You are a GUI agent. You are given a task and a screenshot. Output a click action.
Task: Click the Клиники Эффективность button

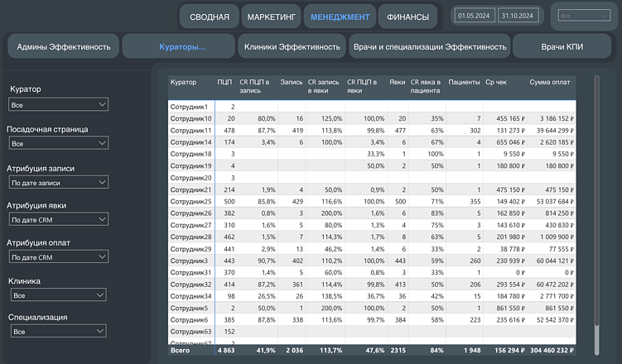[292, 46]
